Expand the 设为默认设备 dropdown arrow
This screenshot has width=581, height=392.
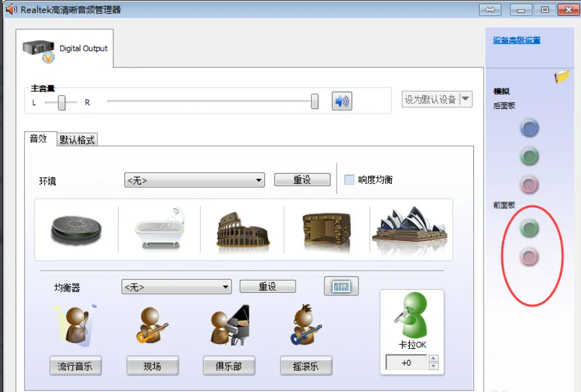466,99
